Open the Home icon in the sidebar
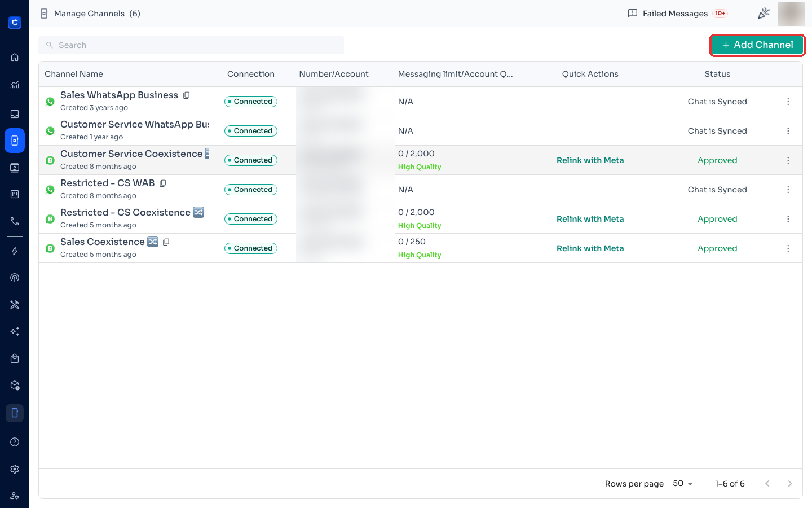 point(15,57)
